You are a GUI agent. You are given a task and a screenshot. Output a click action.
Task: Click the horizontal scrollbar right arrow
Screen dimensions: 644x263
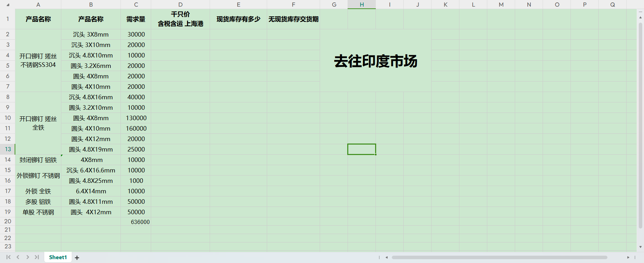(x=628, y=257)
